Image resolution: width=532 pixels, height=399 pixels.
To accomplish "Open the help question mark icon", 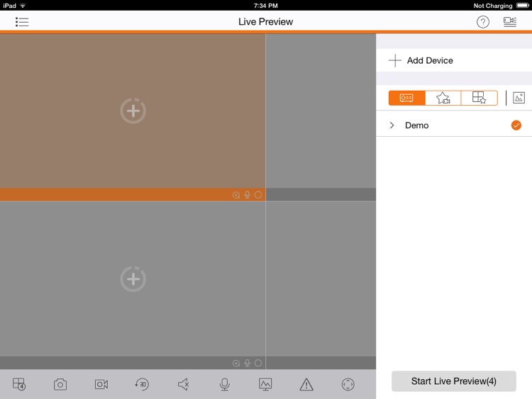I will click(x=483, y=22).
